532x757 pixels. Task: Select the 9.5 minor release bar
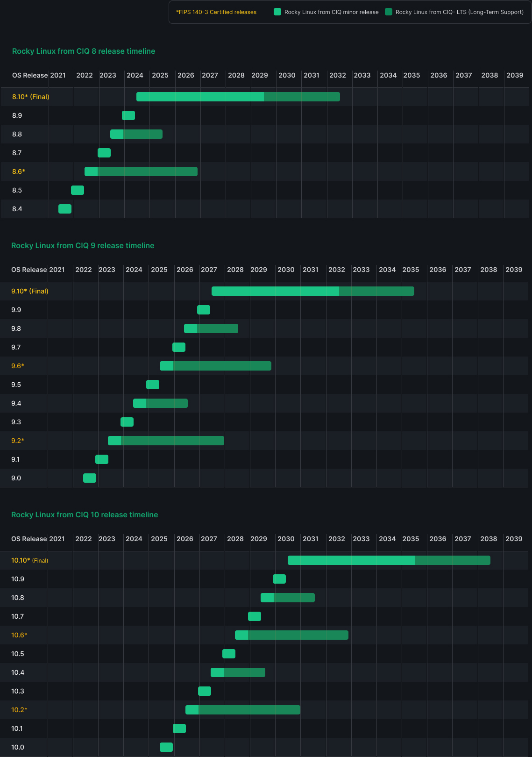coord(153,385)
